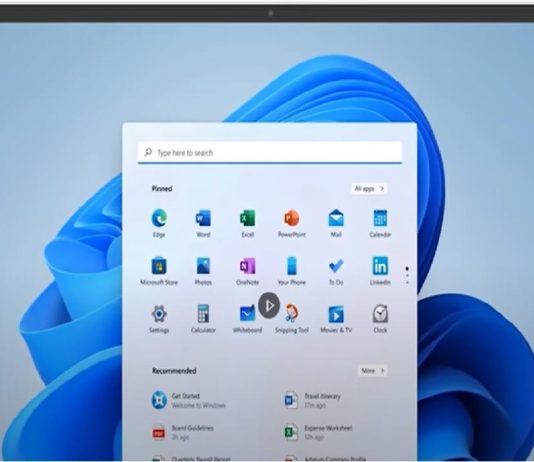Open Microsoft Edge from pinned apps
This screenshot has height=462, width=534.
(159, 218)
